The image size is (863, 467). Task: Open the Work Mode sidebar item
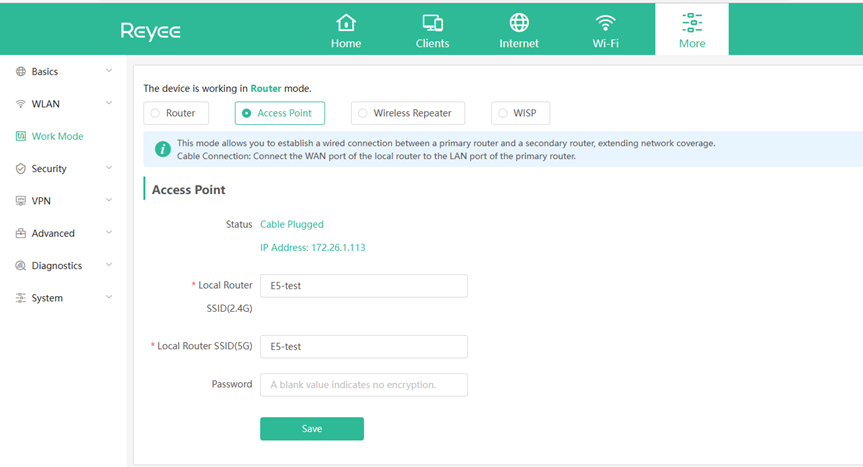pos(57,136)
